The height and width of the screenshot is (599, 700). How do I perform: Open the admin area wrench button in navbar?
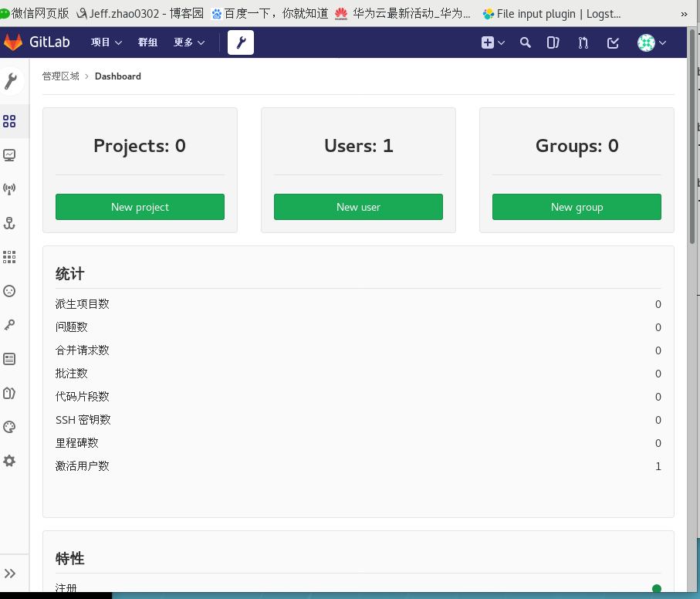(x=241, y=42)
